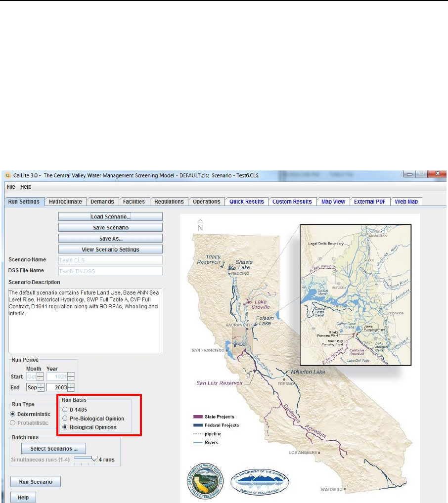Open the Facilities tab
This screenshot has height=503, width=448.
tap(134, 202)
